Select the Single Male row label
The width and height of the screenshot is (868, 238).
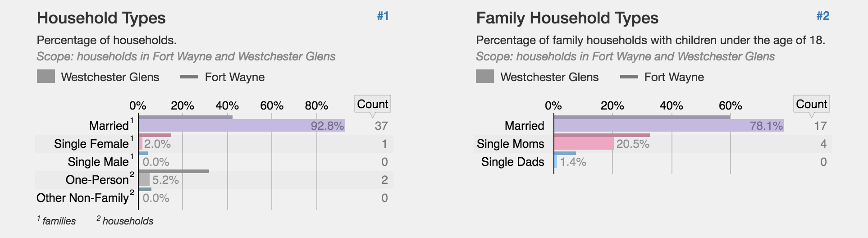coord(98,162)
